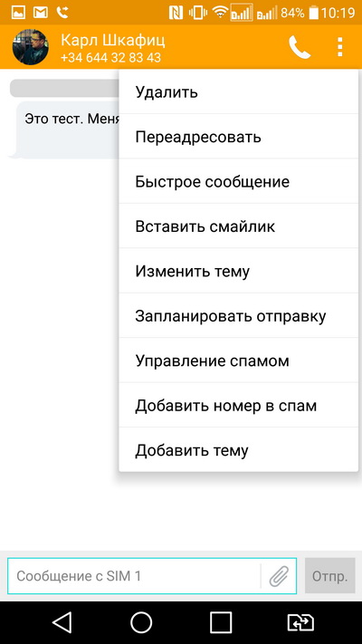Tap the Отпр. send button

pos(329,575)
